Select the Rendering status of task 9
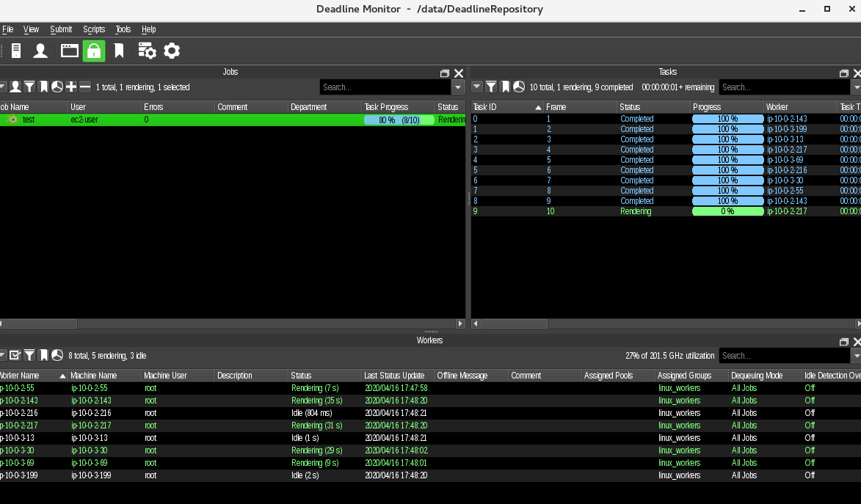Viewport: 861px width, 504px height. click(x=636, y=211)
